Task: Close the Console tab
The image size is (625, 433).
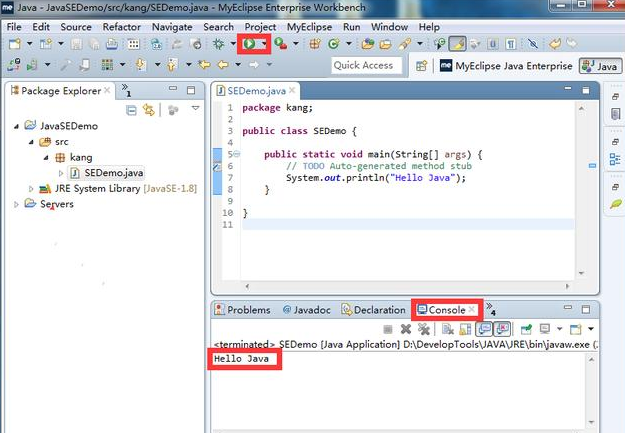Action: click(x=473, y=310)
